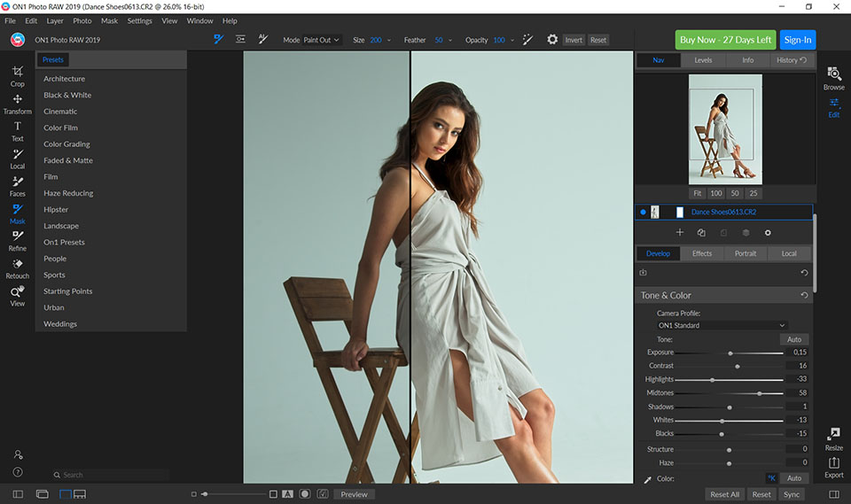Image resolution: width=851 pixels, height=504 pixels.
Task: Open the Resize module
Action: [833, 439]
